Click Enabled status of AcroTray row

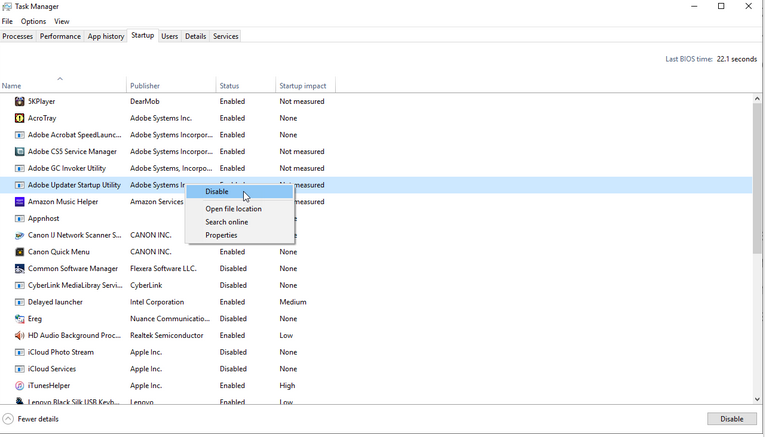[x=232, y=118]
